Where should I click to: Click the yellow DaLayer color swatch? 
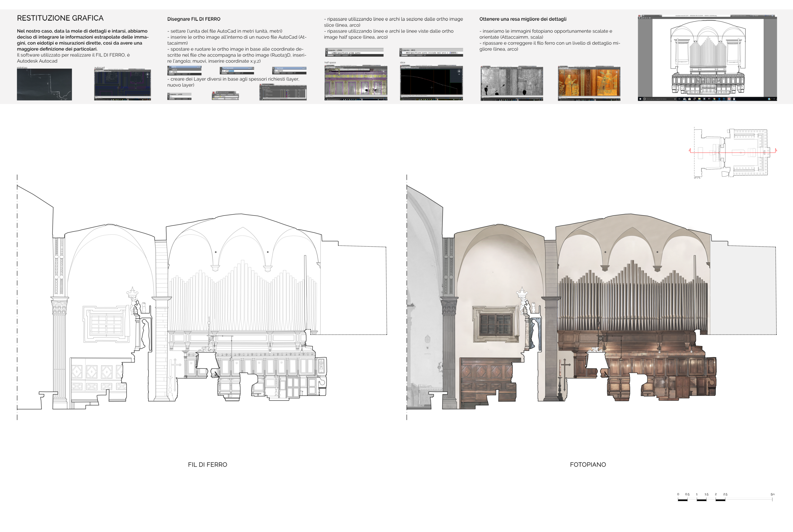click(214, 99)
